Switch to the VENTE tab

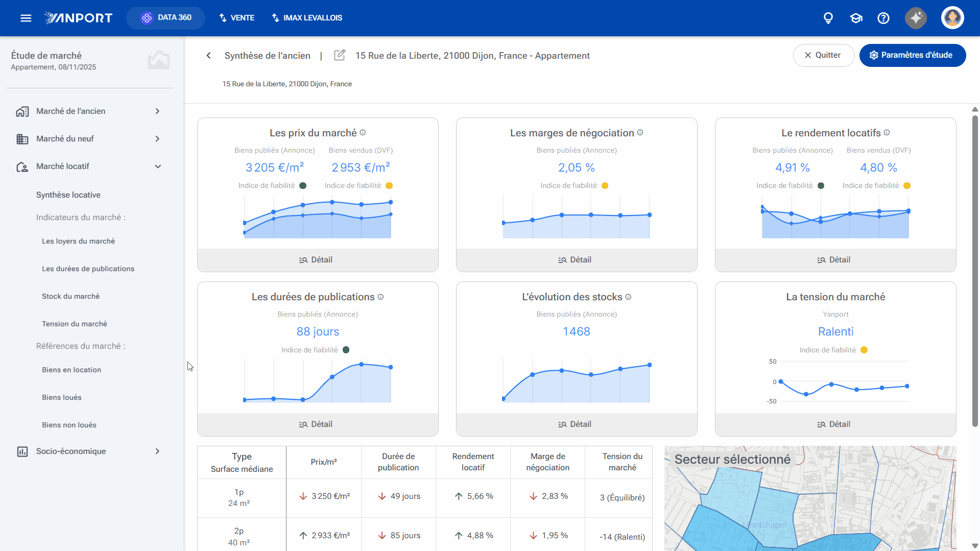[236, 18]
